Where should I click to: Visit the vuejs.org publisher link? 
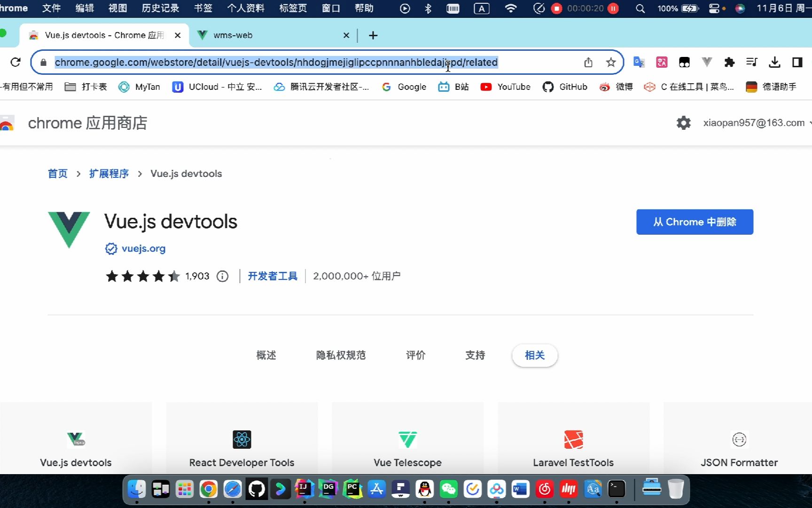143,249
